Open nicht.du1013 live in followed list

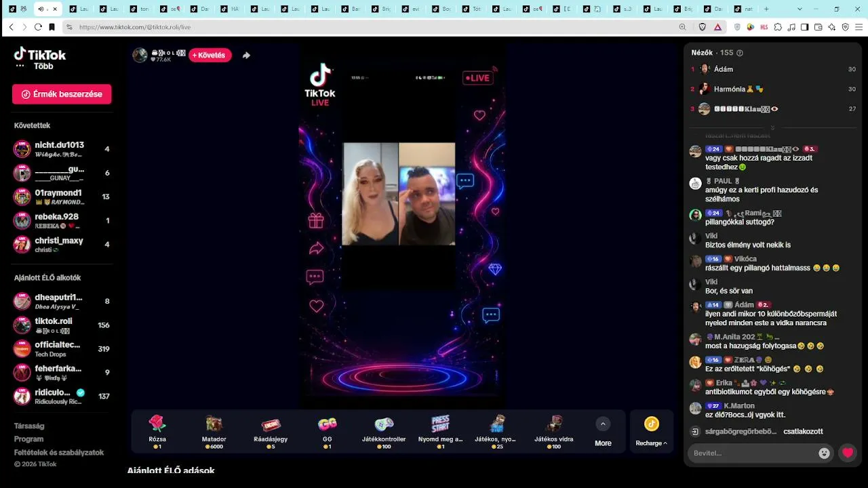point(62,149)
